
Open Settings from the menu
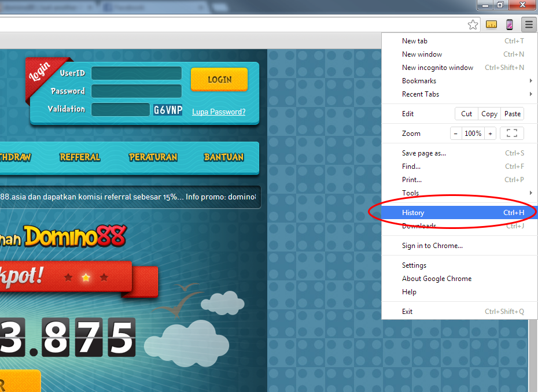coord(459,265)
